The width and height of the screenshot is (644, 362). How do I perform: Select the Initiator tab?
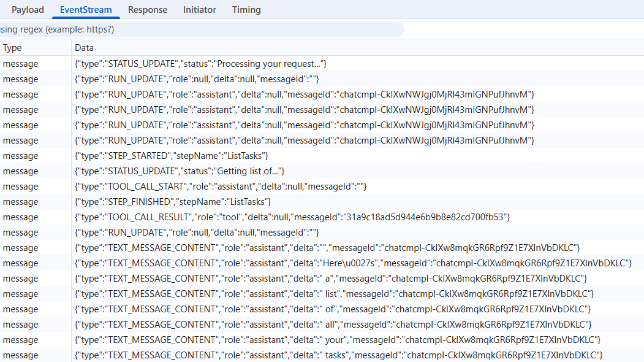(199, 10)
